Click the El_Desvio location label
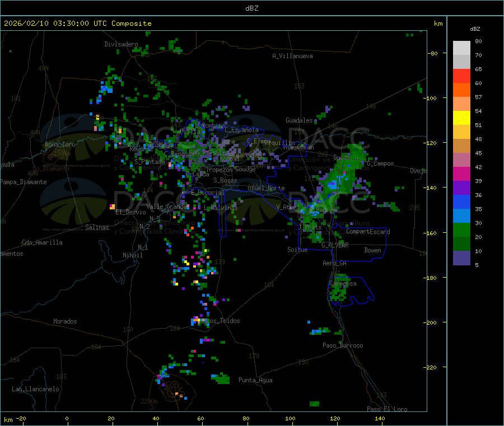The height and width of the screenshot is (426, 504). (x=130, y=212)
